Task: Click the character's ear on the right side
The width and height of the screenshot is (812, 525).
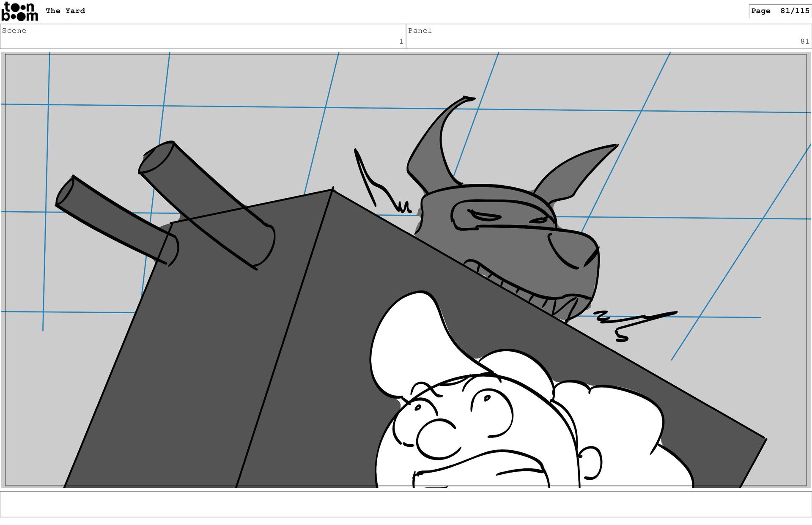Action: [x=590, y=463]
